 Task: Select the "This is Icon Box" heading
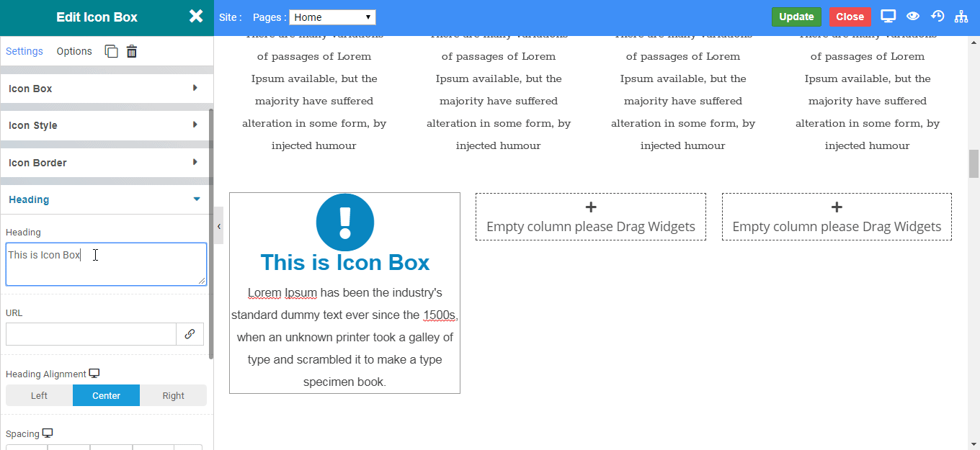click(x=345, y=263)
